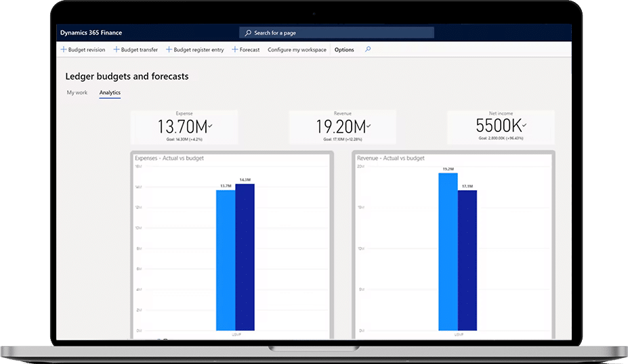Viewport: 628px width, 364px height.
Task: Click the magnifier icon in the action bar
Action: tap(368, 49)
